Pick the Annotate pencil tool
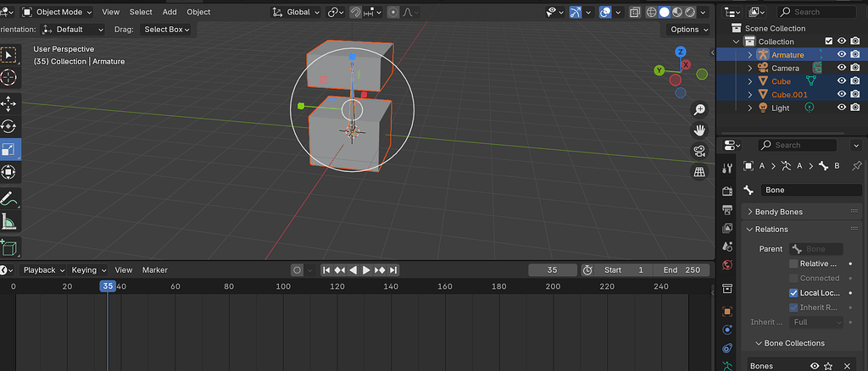The image size is (868, 371). (x=9, y=198)
